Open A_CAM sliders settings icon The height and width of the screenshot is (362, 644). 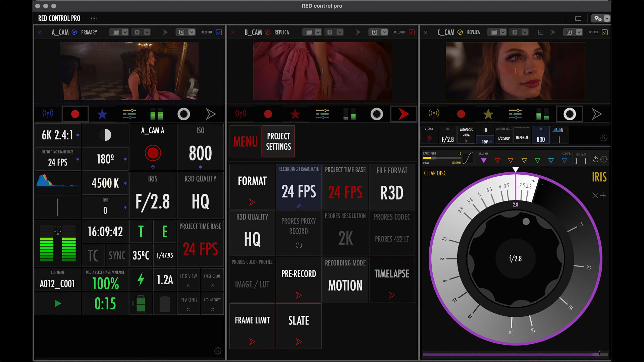coord(129,114)
